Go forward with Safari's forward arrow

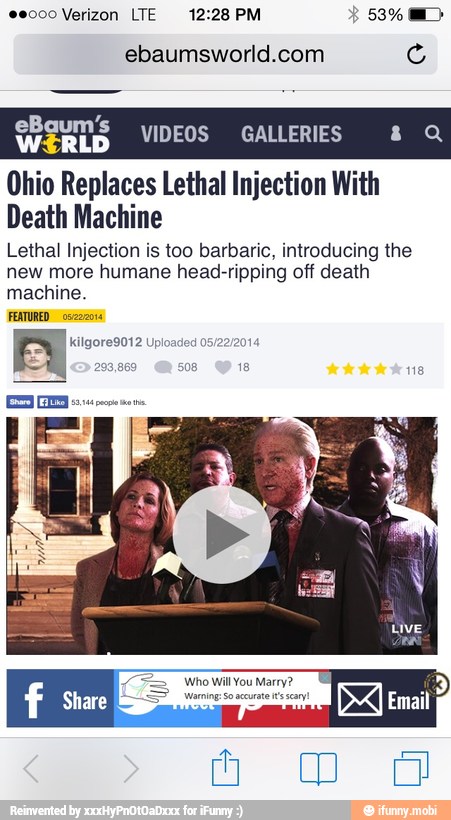pos(131,769)
